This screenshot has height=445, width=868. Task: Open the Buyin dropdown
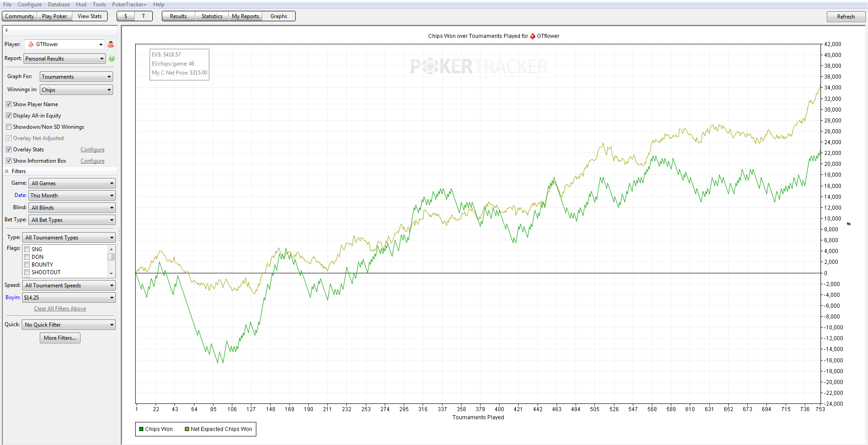pos(69,298)
